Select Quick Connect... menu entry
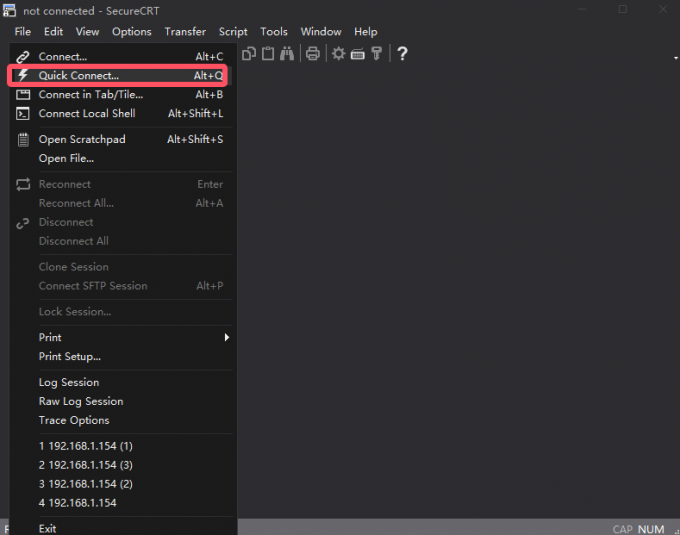680x535 pixels. tap(121, 75)
